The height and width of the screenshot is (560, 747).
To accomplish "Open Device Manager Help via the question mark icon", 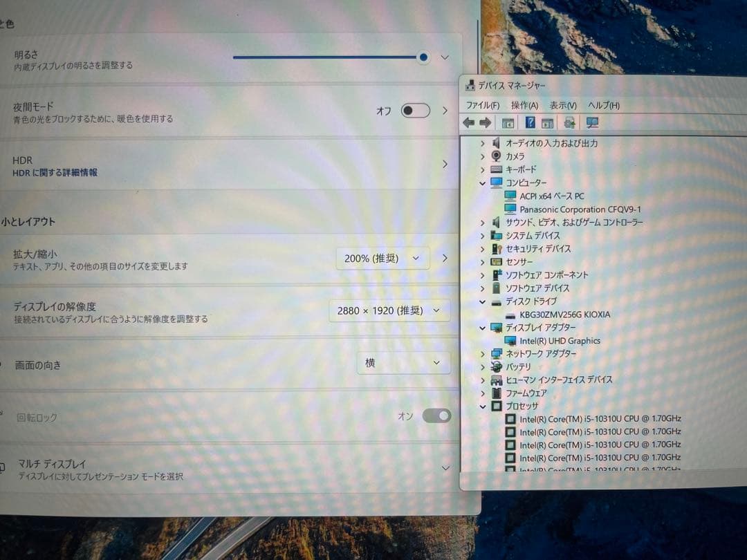I will [x=529, y=122].
